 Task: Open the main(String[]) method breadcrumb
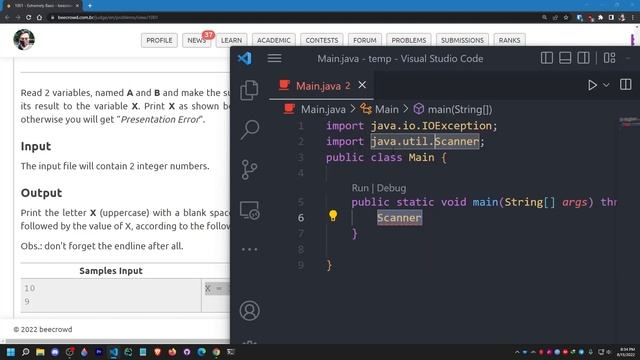pyautogui.click(x=460, y=109)
